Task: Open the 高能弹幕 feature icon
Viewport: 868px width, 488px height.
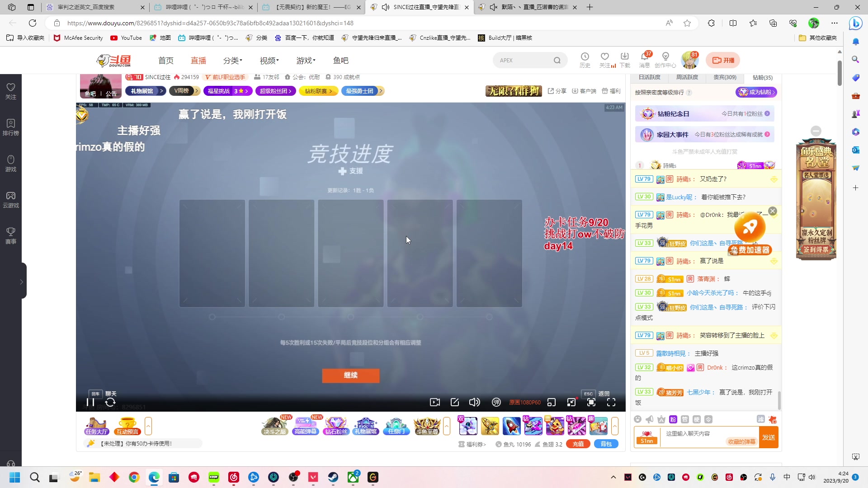Action: [x=305, y=425]
